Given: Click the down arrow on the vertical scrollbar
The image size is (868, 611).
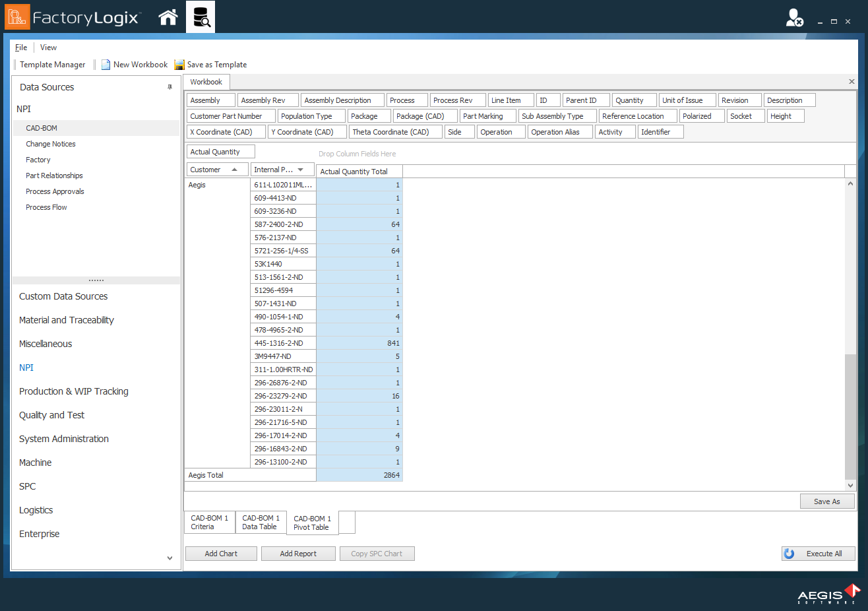Looking at the screenshot, I should [850, 484].
